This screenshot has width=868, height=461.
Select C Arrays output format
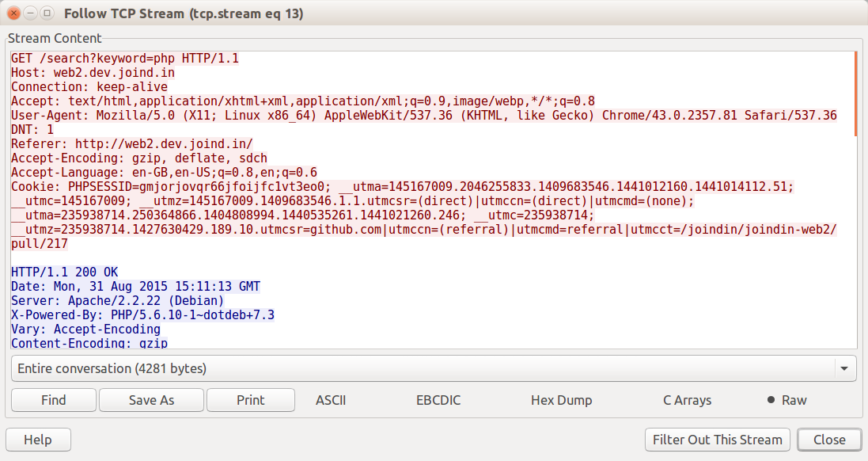[687, 400]
